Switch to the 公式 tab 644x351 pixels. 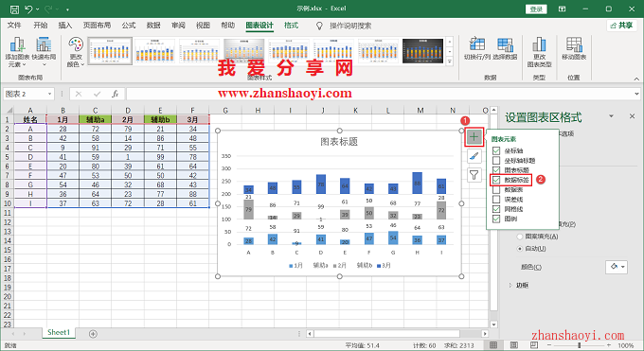tap(129, 26)
